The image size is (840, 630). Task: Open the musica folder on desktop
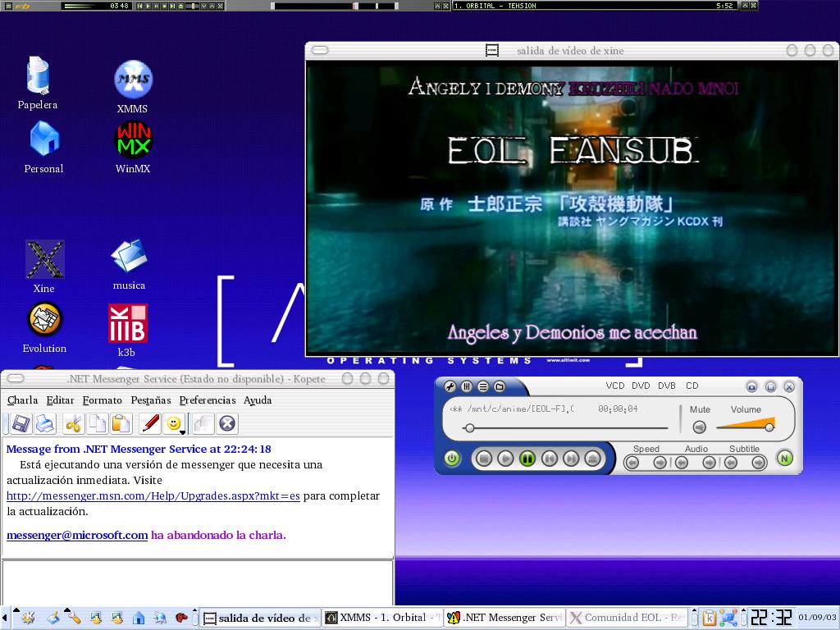[x=129, y=264]
